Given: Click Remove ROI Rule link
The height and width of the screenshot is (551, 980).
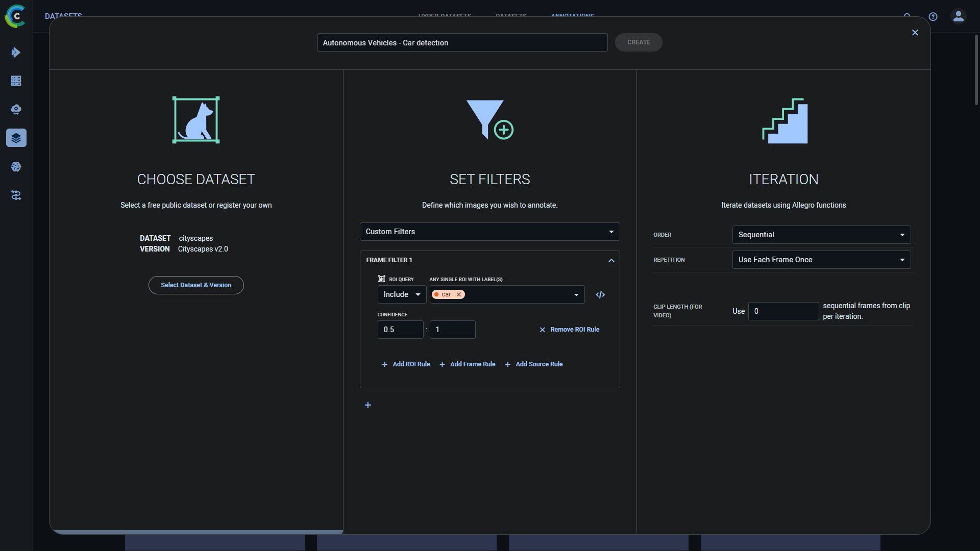Looking at the screenshot, I should (570, 330).
